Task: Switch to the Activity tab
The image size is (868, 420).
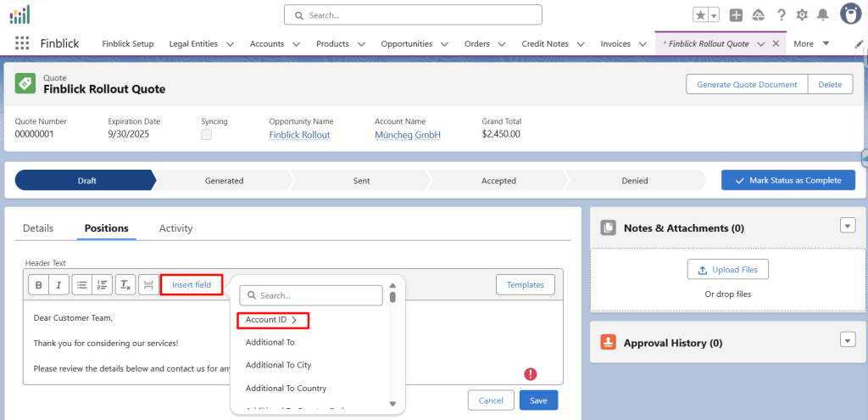Action: tap(175, 228)
